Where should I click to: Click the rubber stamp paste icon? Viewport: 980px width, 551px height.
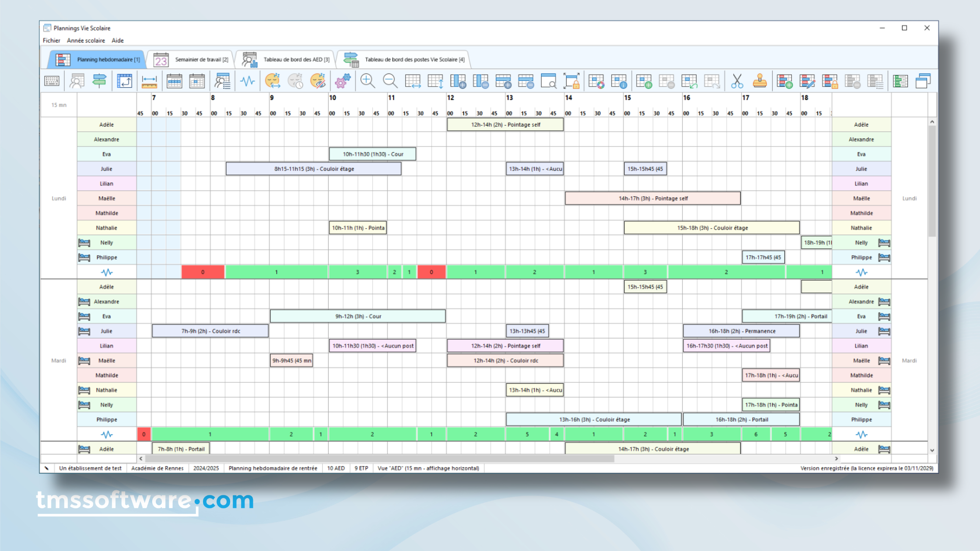coord(760,81)
